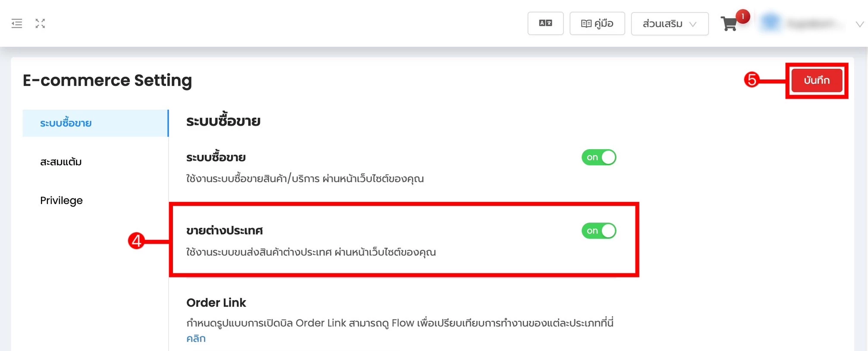The height and width of the screenshot is (351, 868).
Task: Open the shopping cart icon
Action: tap(729, 24)
